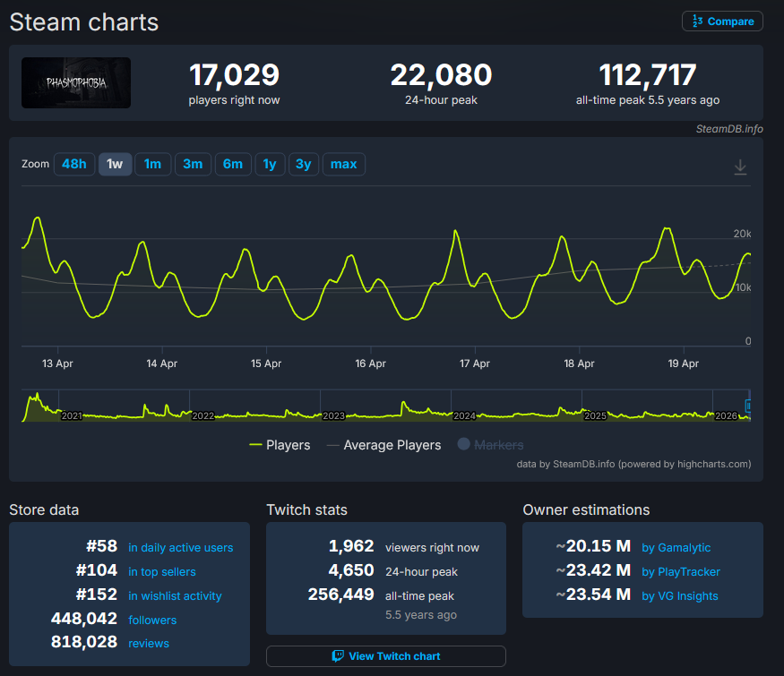This screenshot has width=784, height=676.
Task: Open 'by Gamalytic' link
Action: [x=676, y=548]
